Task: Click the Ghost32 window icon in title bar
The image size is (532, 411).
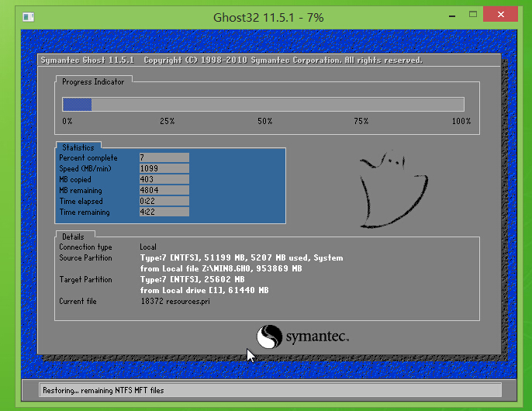Action: click(x=28, y=16)
